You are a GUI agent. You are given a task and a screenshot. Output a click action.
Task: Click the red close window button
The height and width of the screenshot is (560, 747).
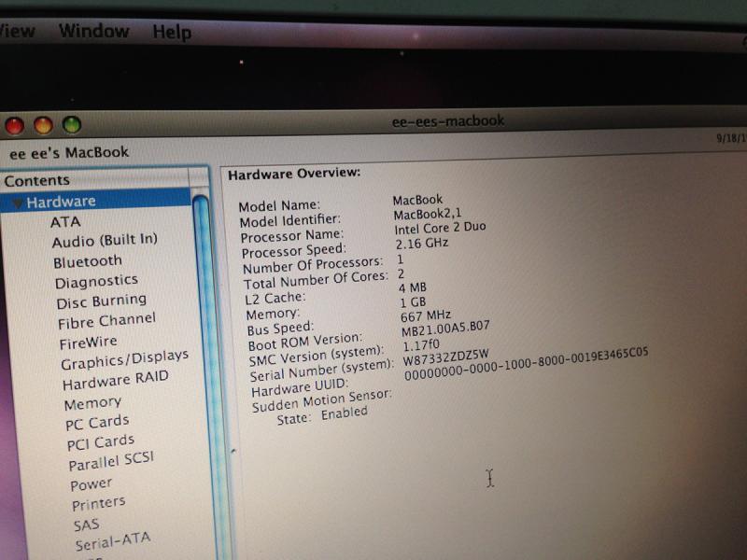[14, 126]
